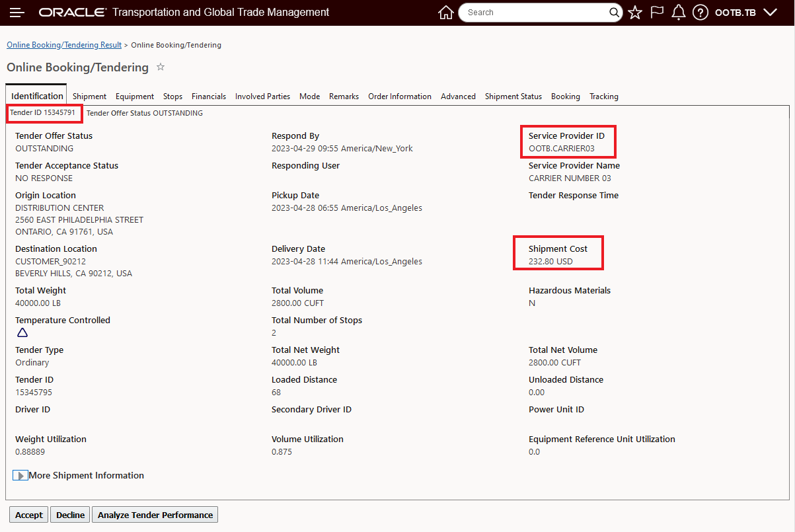Viewport: 795px width, 532px height.
Task: Open the flag watchlist icon
Action: [657, 13]
